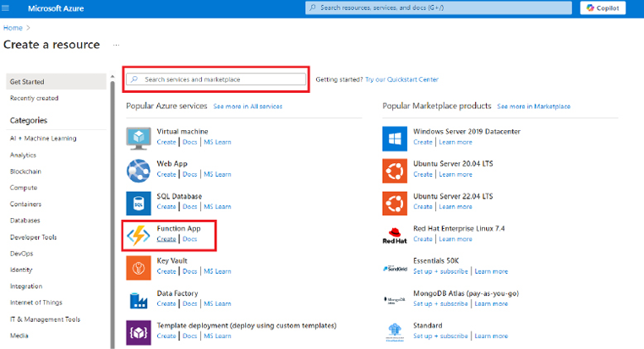This screenshot has height=349, width=644.
Task: Select the Template deployment cube icon
Action: 138,331
